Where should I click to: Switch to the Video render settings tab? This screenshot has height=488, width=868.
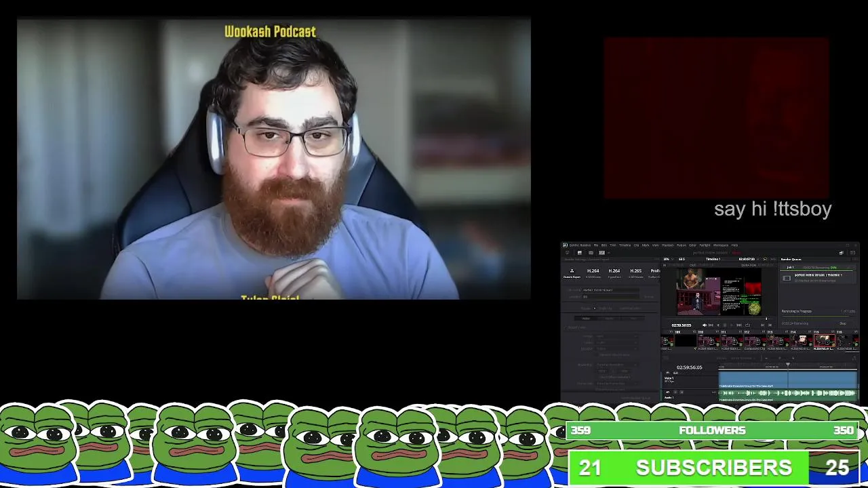(586, 319)
